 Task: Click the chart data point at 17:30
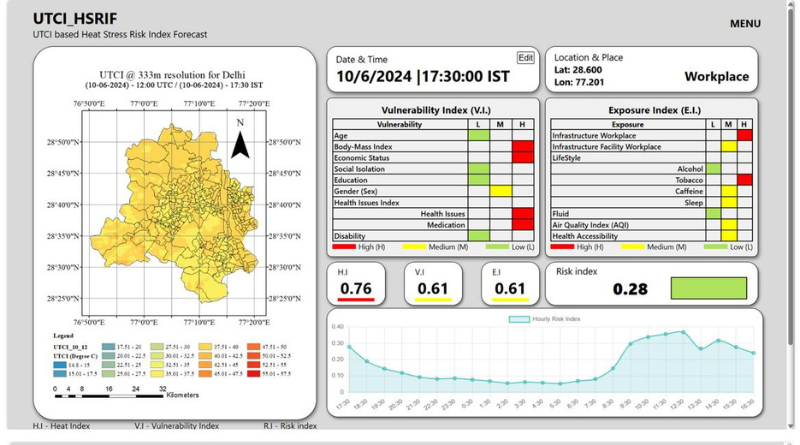click(349, 347)
